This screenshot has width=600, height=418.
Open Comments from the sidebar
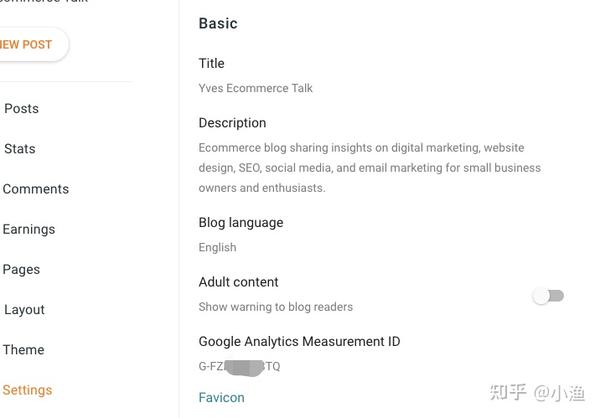coord(36,189)
